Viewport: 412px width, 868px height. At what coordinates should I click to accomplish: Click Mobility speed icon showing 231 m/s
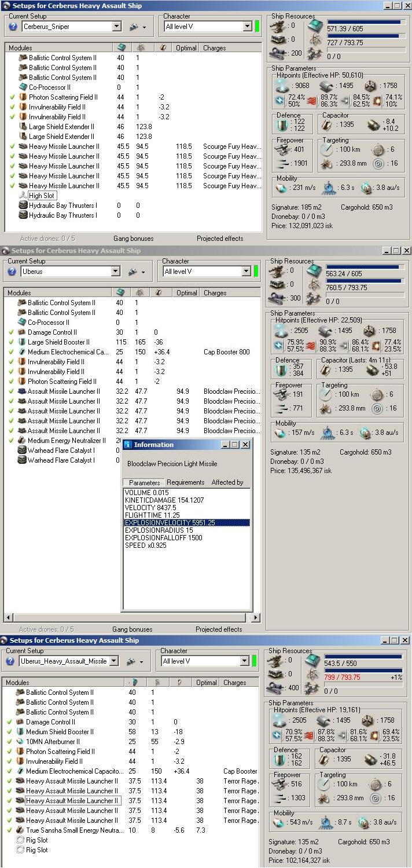[281, 188]
